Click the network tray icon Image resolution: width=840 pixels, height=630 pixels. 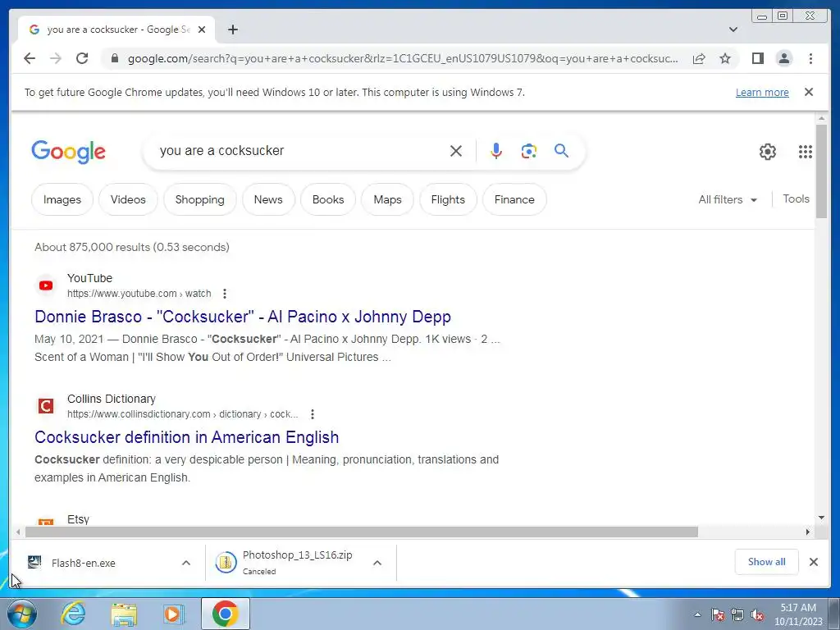[x=737, y=615]
